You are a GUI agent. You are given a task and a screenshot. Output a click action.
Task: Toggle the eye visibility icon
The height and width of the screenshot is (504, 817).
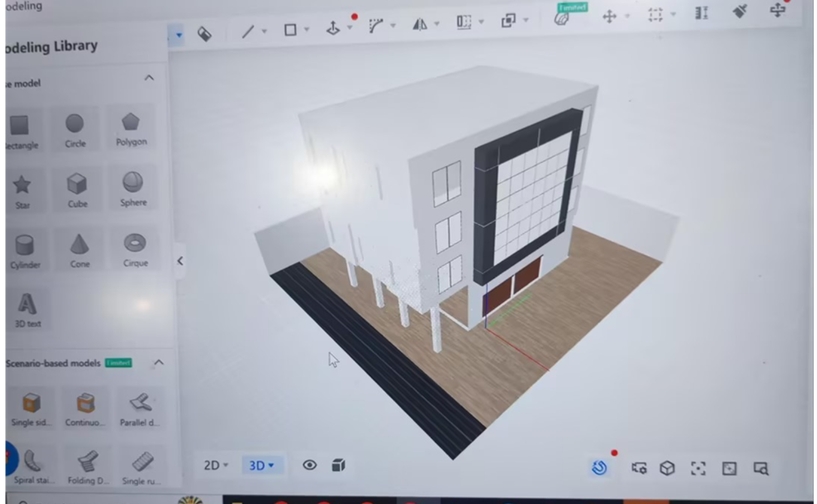(309, 465)
